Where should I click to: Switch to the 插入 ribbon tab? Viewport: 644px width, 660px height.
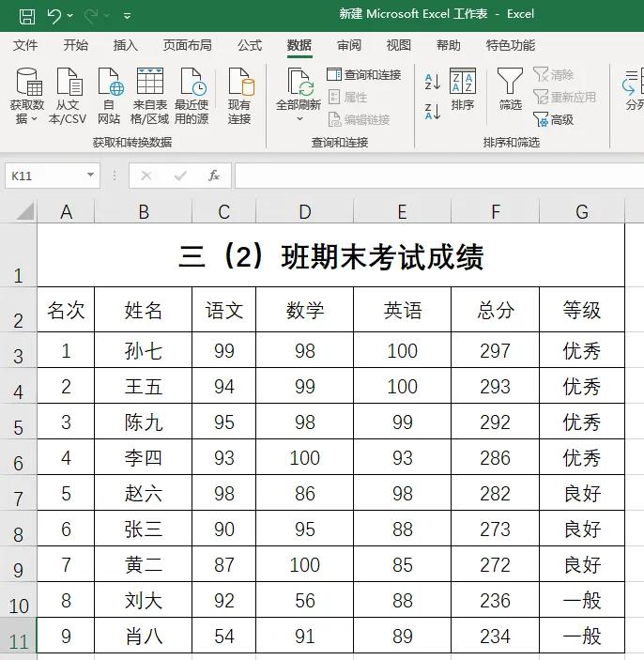125,45
